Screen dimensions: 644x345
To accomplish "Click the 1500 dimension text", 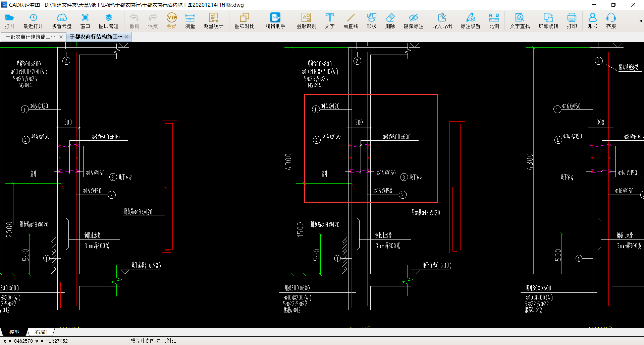I will click(x=300, y=229).
